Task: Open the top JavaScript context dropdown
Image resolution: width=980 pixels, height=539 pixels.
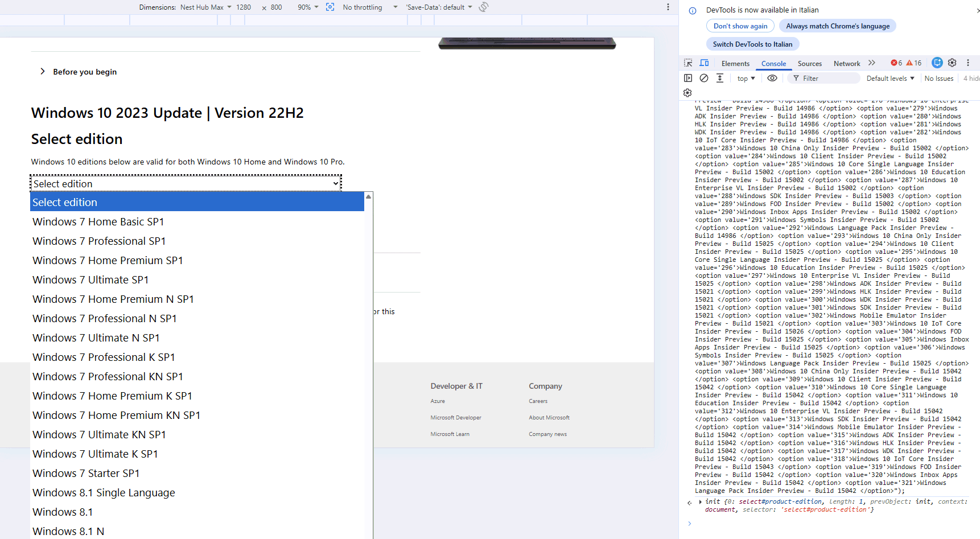Action: 746,79
